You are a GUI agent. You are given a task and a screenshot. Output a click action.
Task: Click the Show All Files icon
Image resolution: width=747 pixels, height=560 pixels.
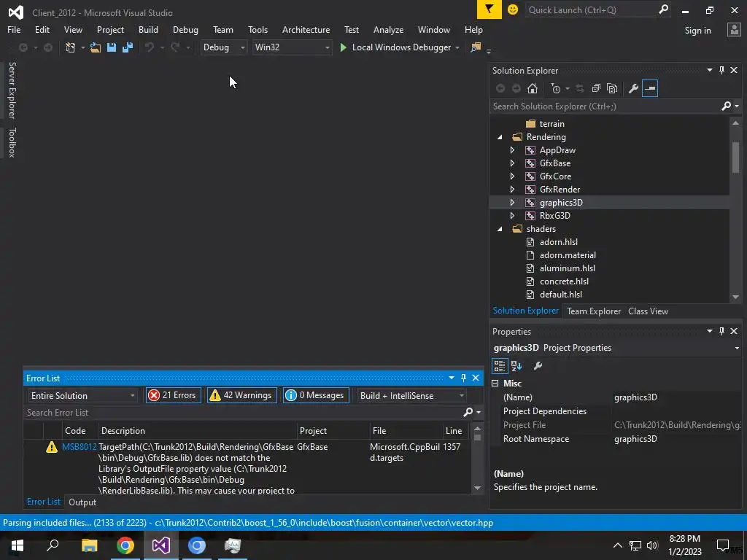click(612, 88)
